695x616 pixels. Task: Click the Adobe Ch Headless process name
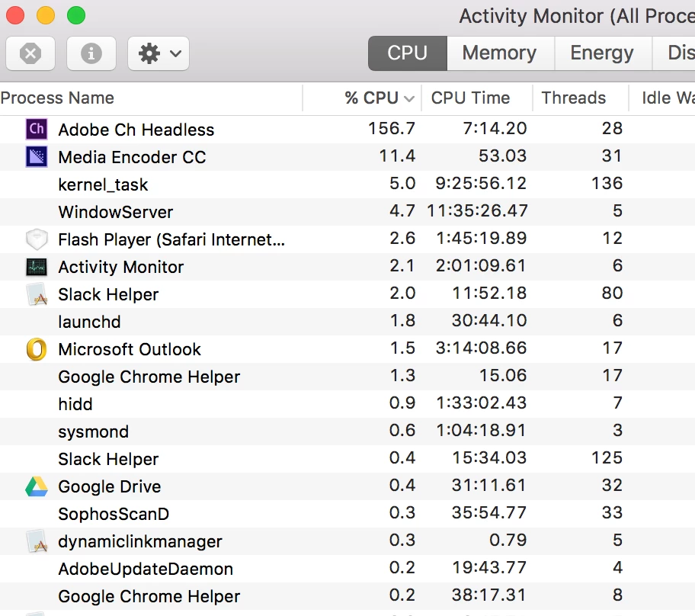coord(136,130)
